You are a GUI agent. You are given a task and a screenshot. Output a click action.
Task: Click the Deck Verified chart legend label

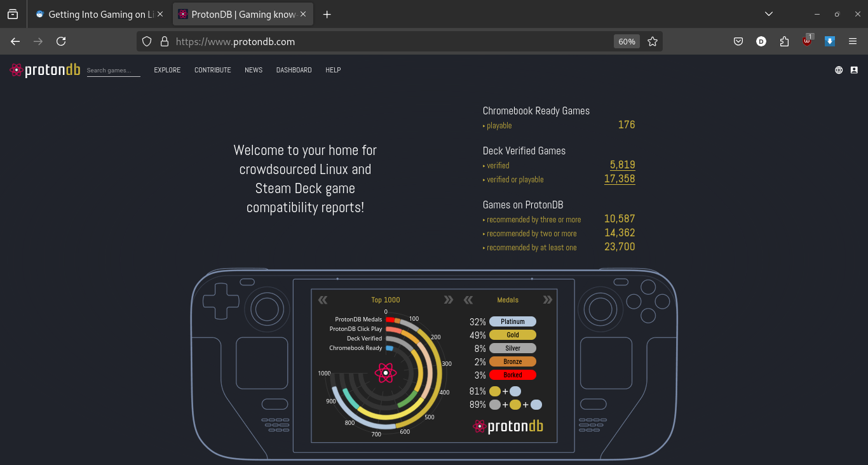[364, 339]
